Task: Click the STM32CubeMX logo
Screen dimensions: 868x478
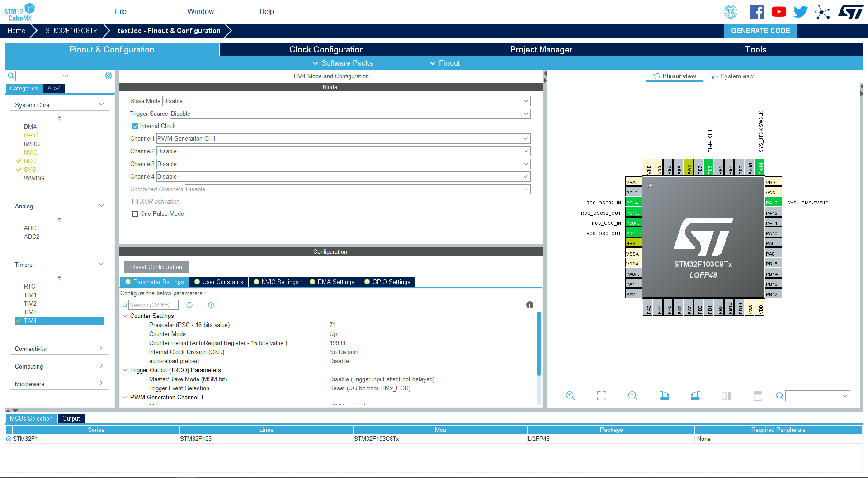Action: (x=19, y=12)
